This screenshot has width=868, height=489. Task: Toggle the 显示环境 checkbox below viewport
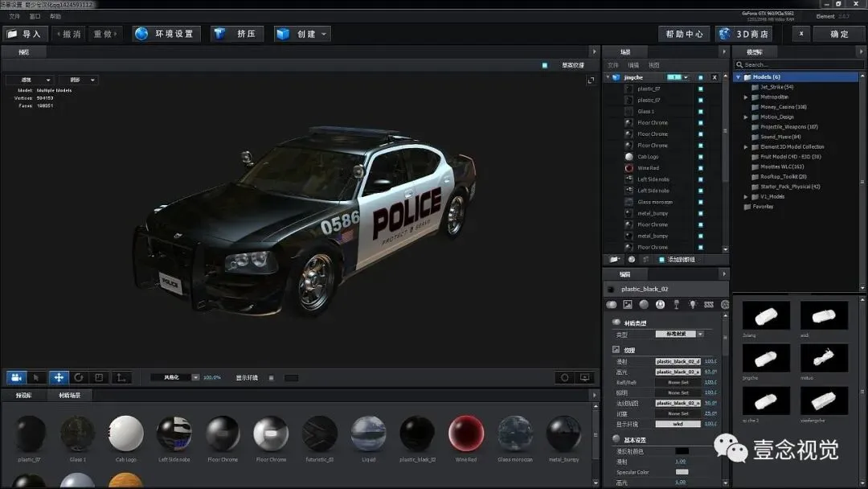pos(271,377)
